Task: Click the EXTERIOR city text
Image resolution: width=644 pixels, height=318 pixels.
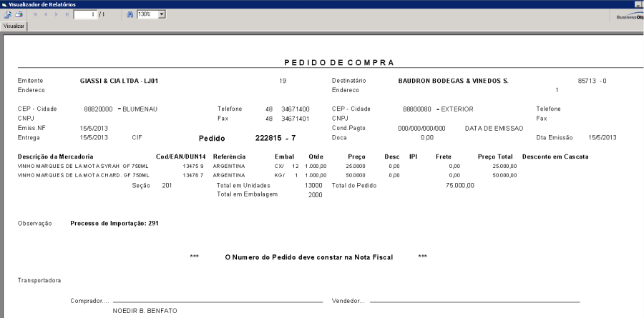Action: pos(457,109)
